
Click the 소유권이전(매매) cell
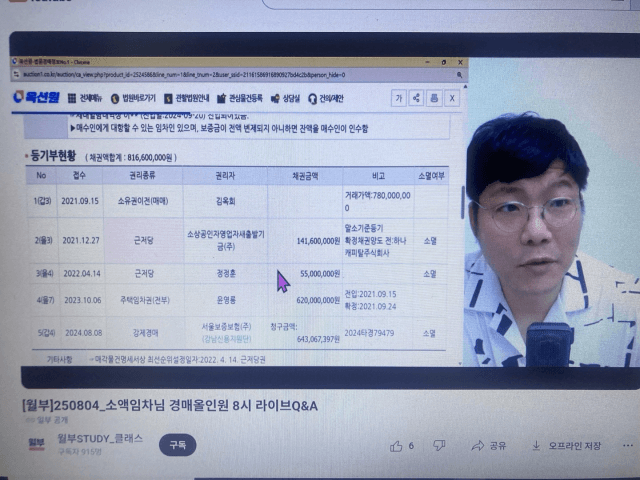(x=143, y=201)
